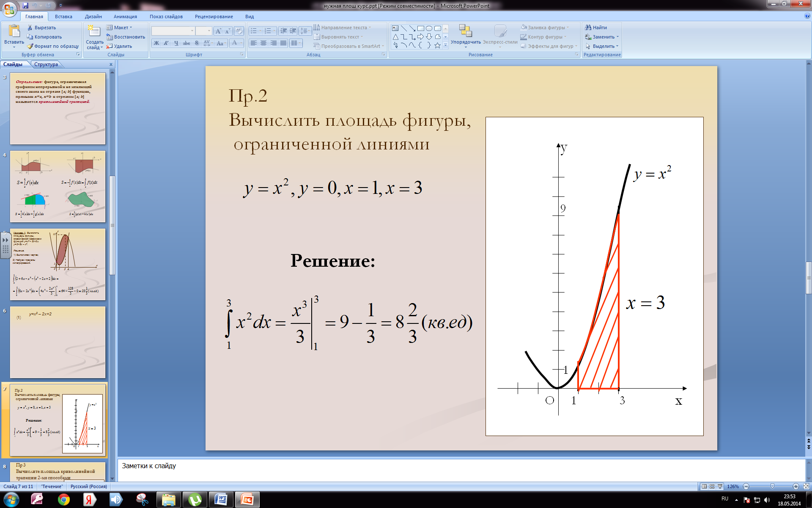Switch to slide sorter view
This screenshot has height=508, width=812.
pyautogui.click(x=712, y=486)
